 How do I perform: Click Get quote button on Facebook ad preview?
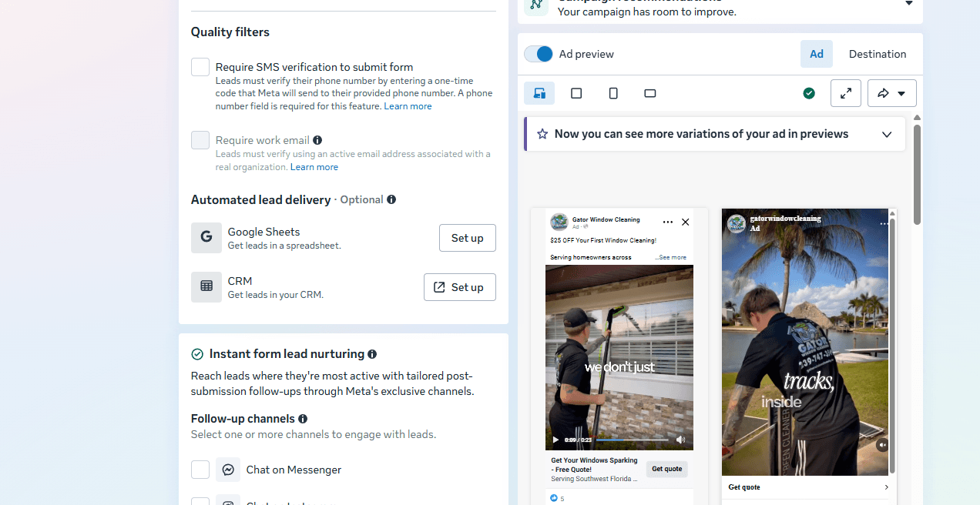pos(666,469)
